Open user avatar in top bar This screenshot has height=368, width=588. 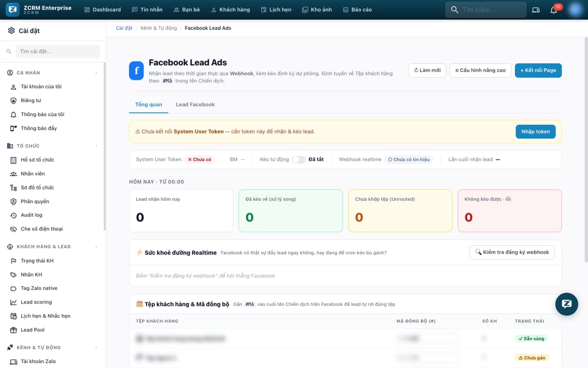[x=575, y=10]
